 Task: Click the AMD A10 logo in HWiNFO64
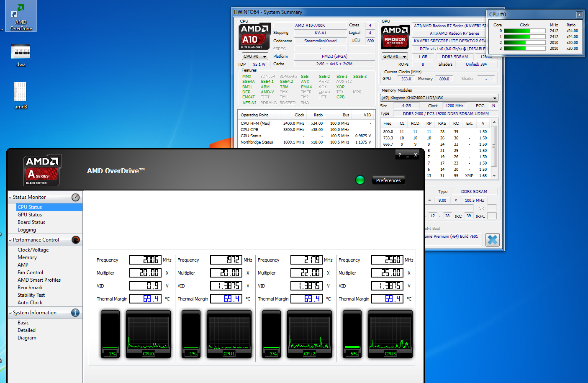(x=254, y=36)
